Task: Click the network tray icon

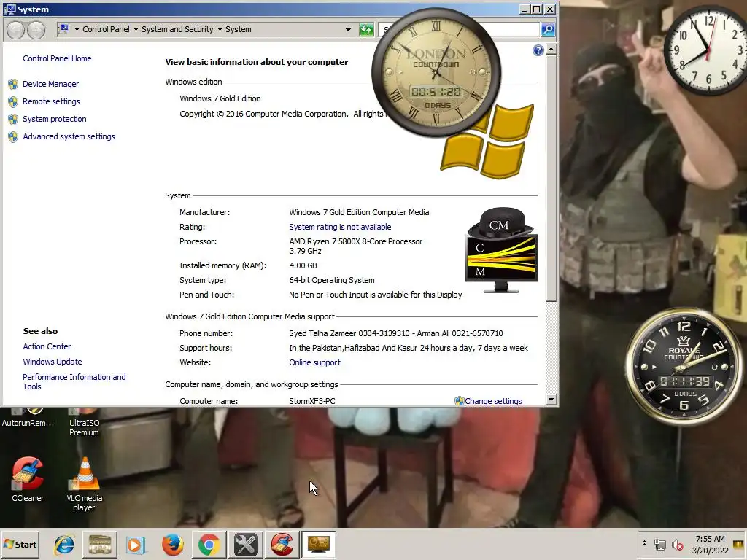Action: (x=659, y=544)
